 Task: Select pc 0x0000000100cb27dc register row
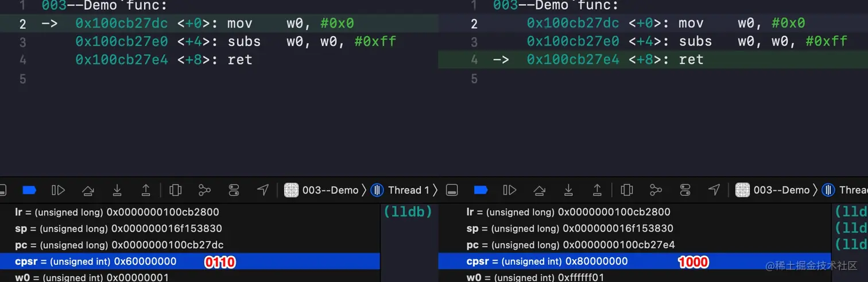point(190,245)
